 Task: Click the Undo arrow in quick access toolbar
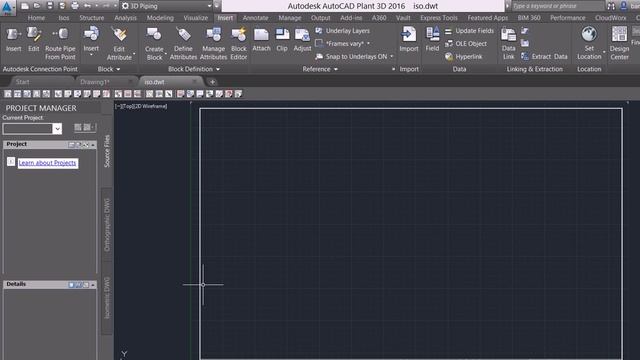pos(87,6)
